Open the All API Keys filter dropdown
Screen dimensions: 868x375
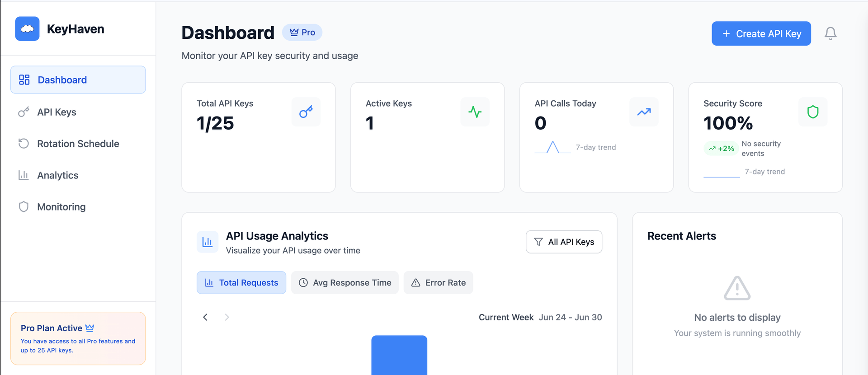pos(564,242)
